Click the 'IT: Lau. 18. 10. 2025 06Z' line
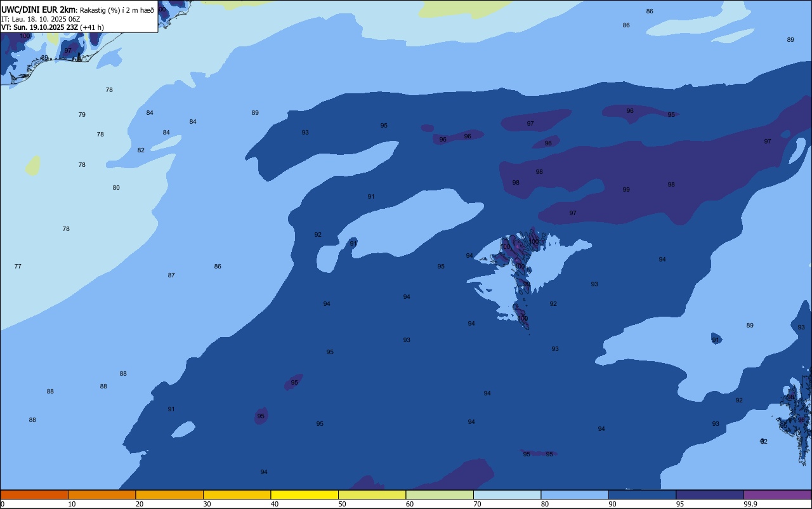The height and width of the screenshot is (509, 812). pos(41,19)
